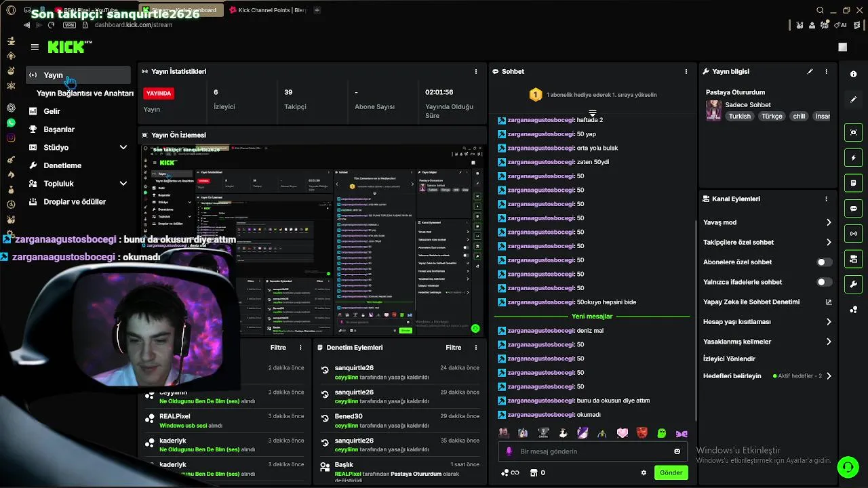868x488 pixels.
Task: Toggle stream preview widget in right rail
Action: [853, 133]
